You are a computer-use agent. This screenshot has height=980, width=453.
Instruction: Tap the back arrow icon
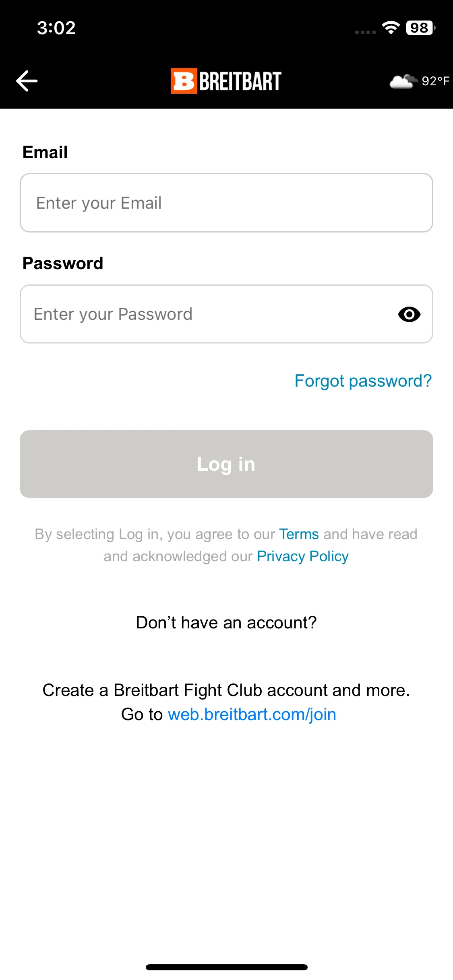27,81
